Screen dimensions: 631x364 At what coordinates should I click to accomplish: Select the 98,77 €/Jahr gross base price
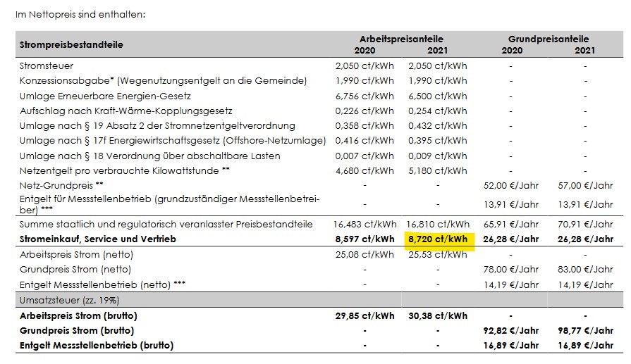[585, 330]
